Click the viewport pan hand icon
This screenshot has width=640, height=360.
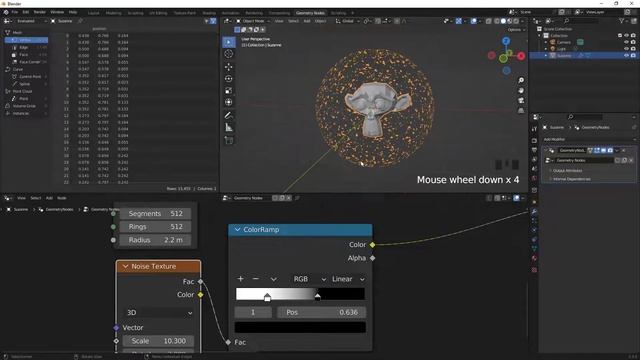[x=521, y=91]
